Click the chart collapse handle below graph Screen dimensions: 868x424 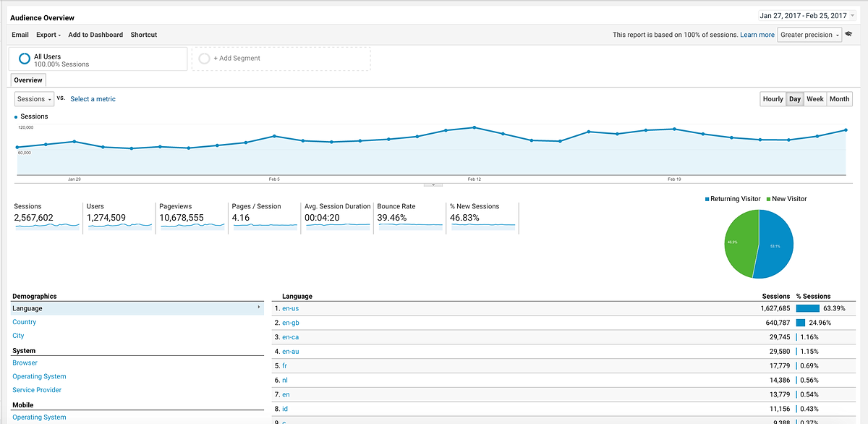tap(433, 185)
